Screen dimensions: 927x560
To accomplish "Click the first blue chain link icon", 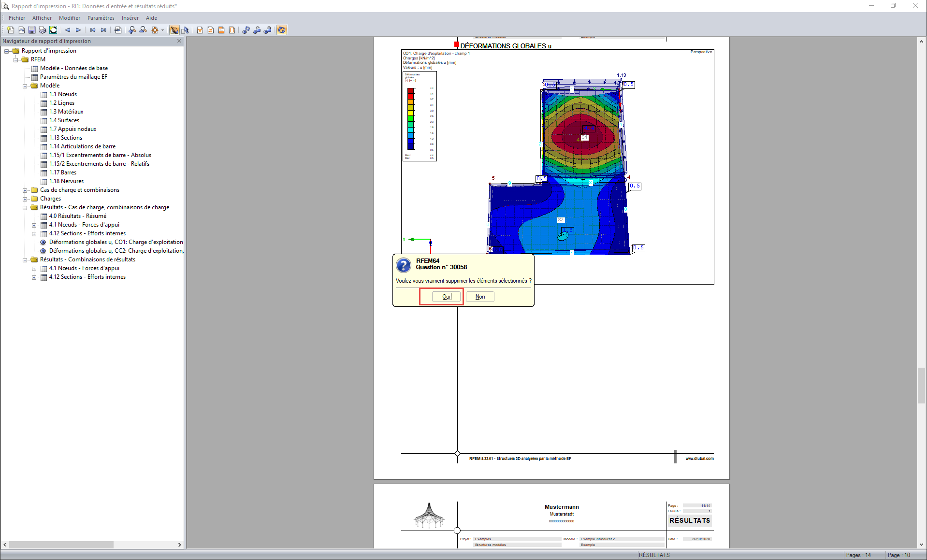I will click(246, 30).
